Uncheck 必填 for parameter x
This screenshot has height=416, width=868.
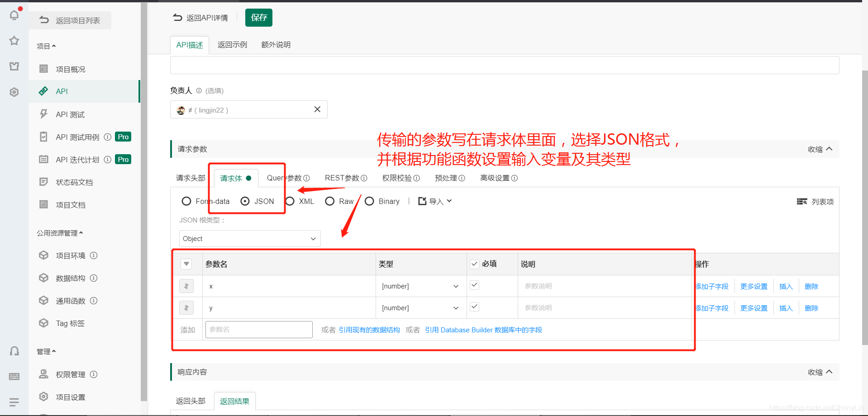[x=474, y=285]
